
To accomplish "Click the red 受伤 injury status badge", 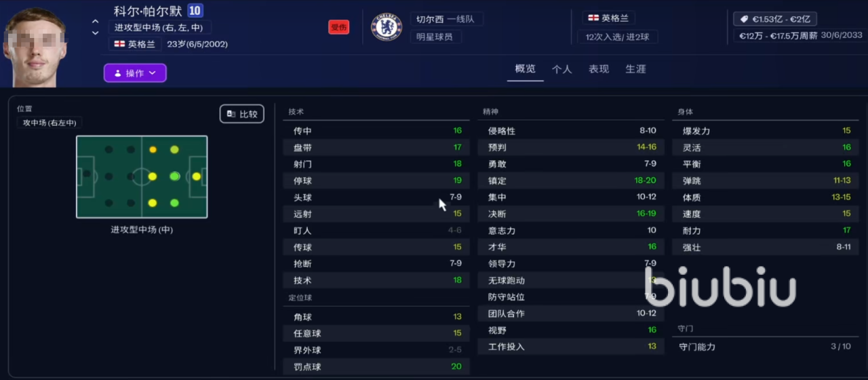I will (338, 27).
